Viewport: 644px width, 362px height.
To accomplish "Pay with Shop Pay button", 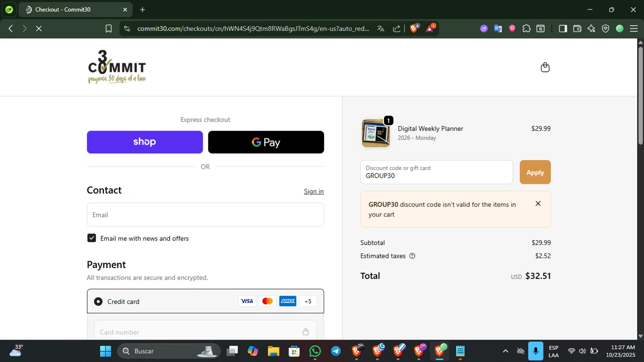I will click(x=145, y=142).
